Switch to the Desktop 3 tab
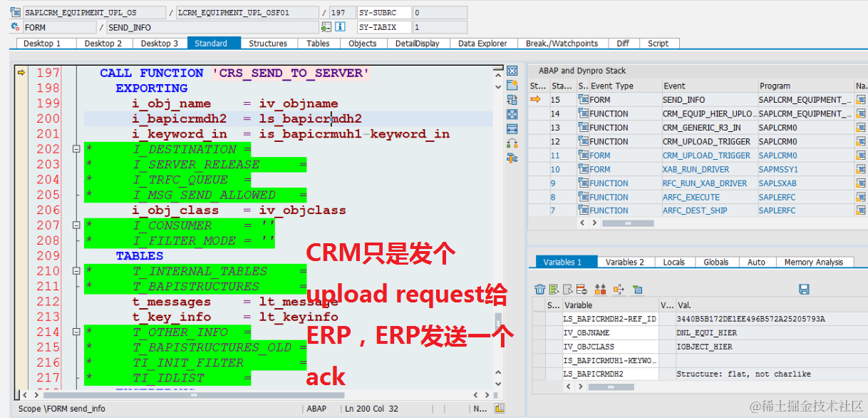The image size is (868, 418). coord(160,44)
